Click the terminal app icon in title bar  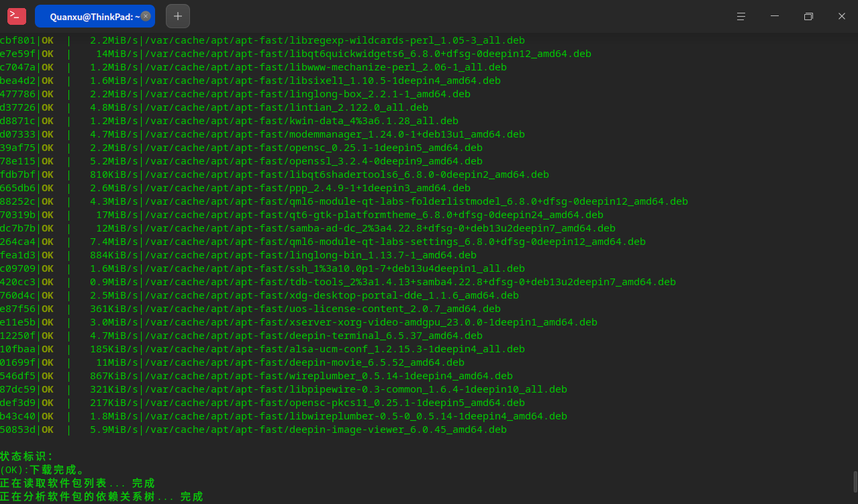point(17,16)
